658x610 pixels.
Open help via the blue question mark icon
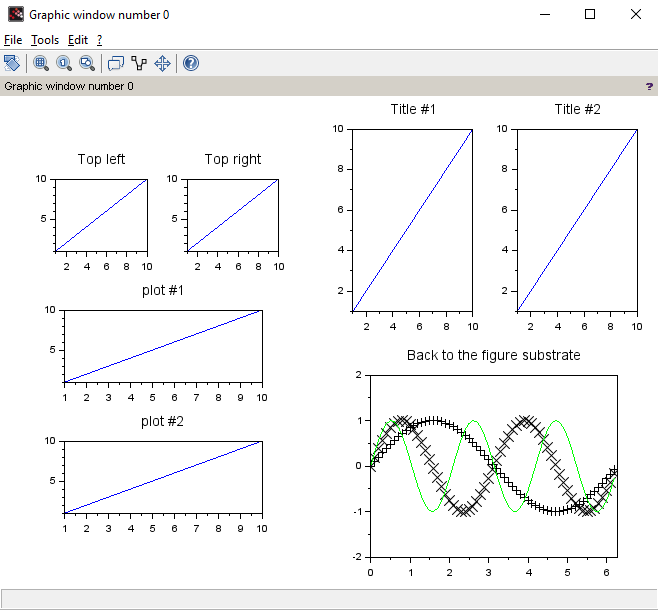coord(191,63)
